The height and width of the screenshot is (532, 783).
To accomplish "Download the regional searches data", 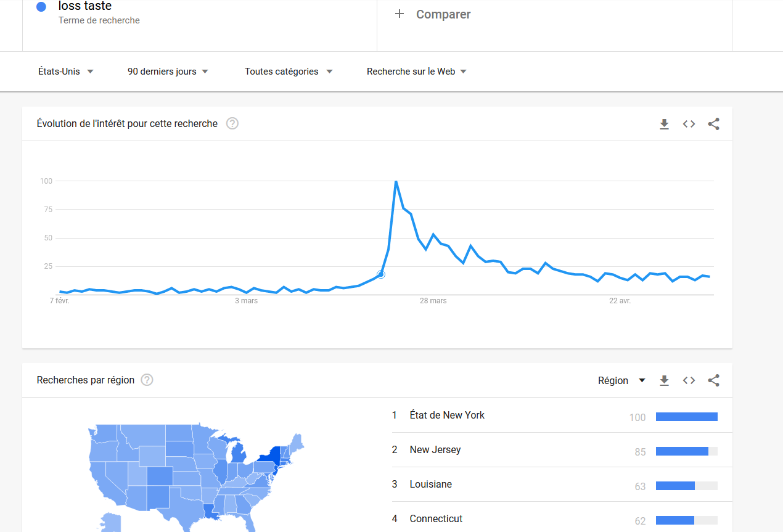I will pyautogui.click(x=664, y=380).
